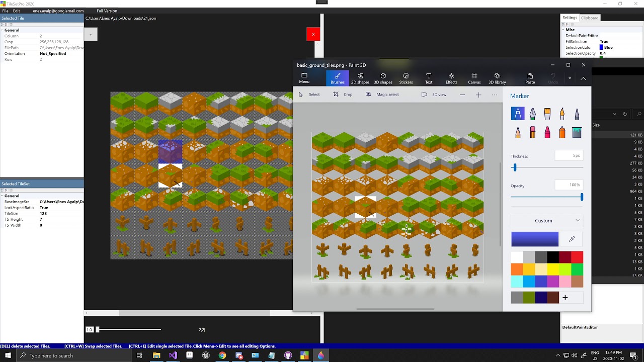This screenshot has width=644, height=362.
Task: Add a custom color with plus button
Action: 565,298
